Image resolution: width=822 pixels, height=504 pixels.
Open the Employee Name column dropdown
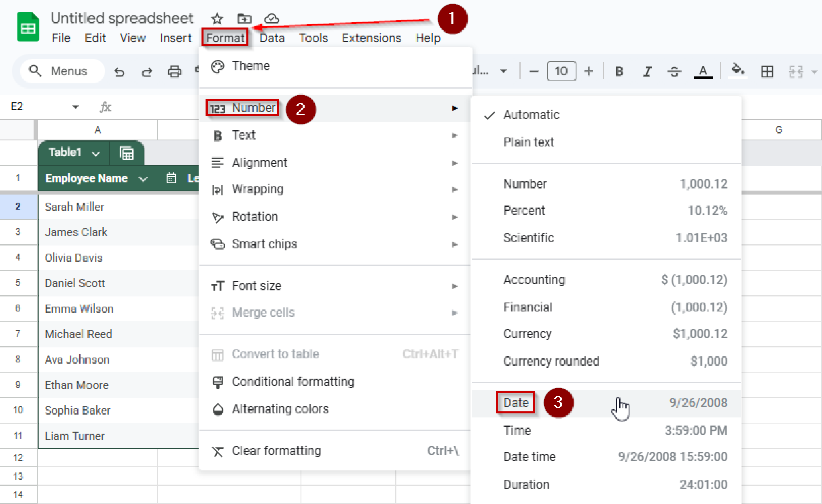[x=143, y=179]
